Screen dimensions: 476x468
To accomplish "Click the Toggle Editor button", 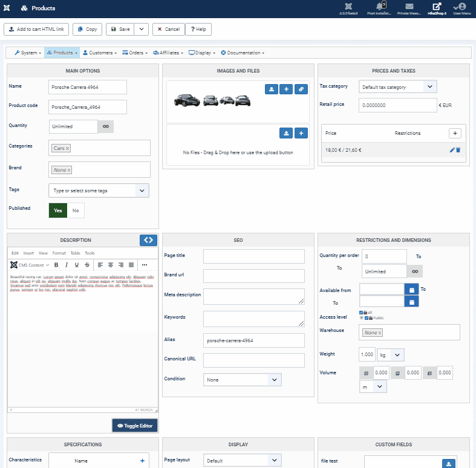I will [135, 426].
